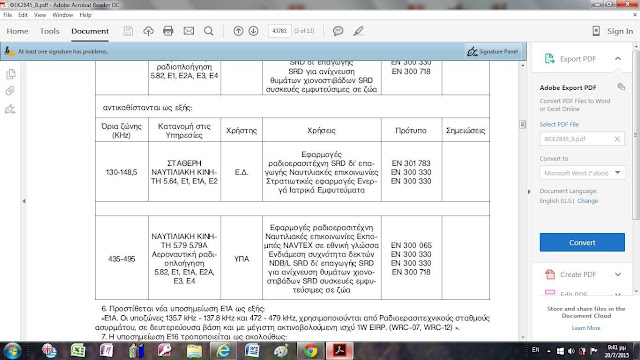
Task: Switch to the Home tab
Action: tap(17, 31)
